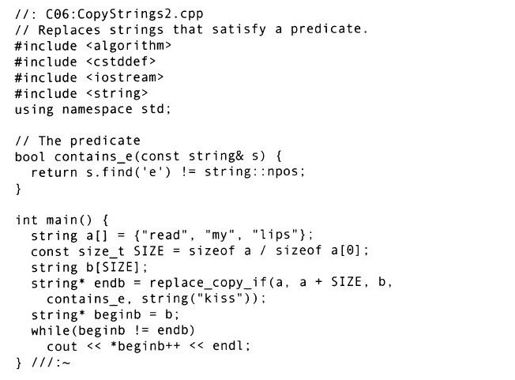Viewport: 515px width, 380px height.
Task: Click the "lips" string literal
Action: (275, 235)
